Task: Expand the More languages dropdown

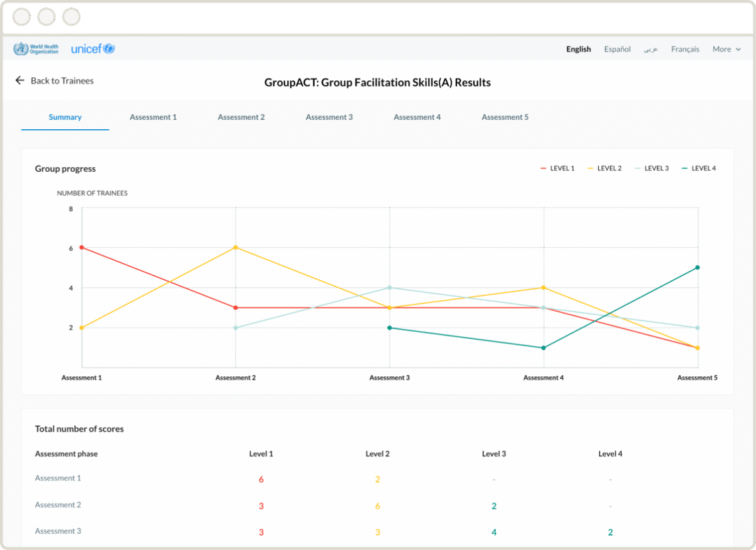Action: click(x=726, y=49)
